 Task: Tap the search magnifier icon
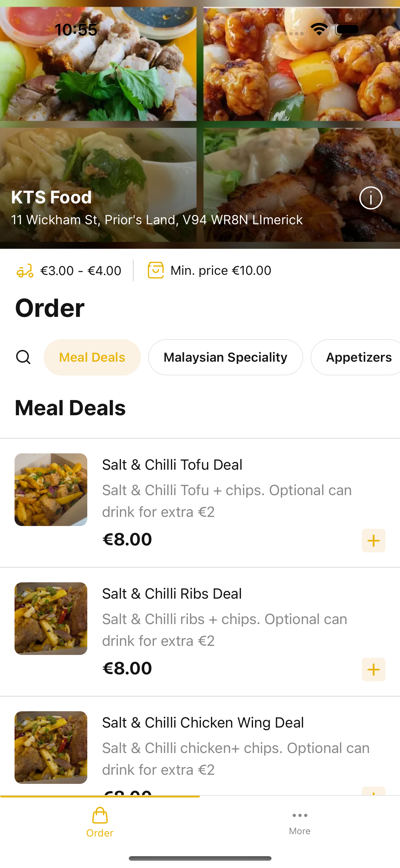[23, 357]
